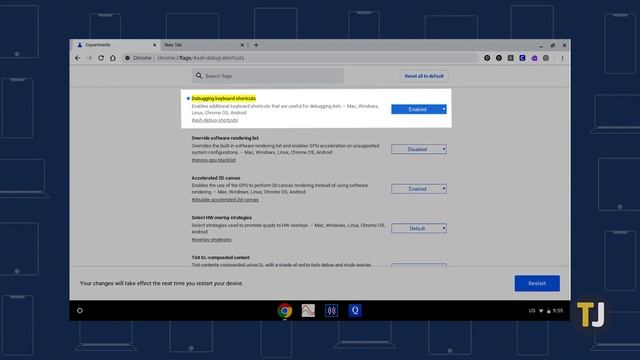Click the last round extension icon before the menu
640x360 pixels.
click(x=546, y=58)
